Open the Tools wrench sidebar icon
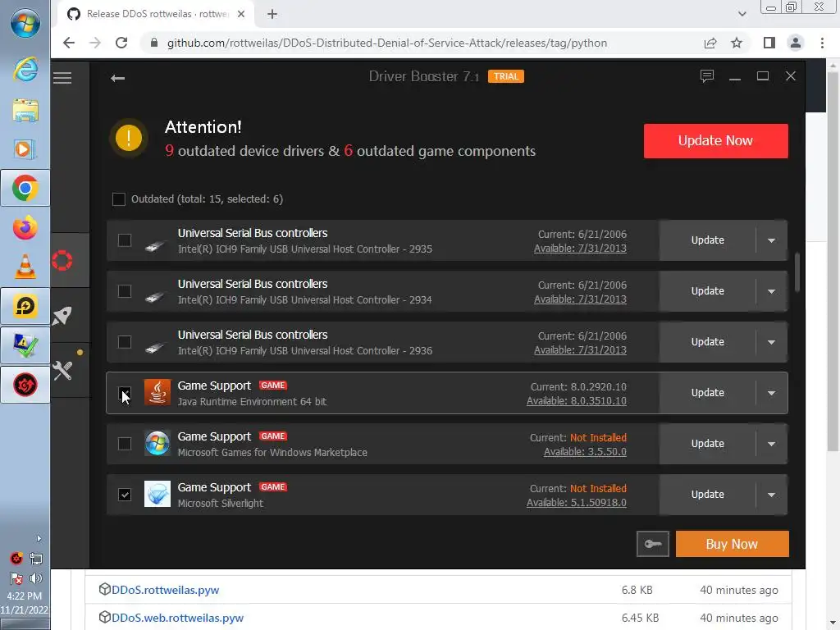Screen dimensions: 840x630 [x=63, y=370]
